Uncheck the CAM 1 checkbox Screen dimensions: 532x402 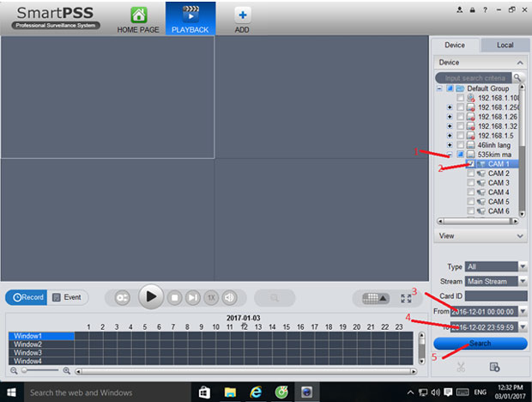[470, 164]
